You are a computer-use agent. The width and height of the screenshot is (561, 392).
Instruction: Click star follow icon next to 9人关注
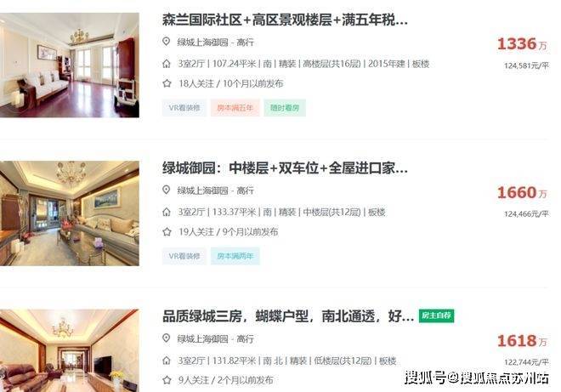click(167, 380)
